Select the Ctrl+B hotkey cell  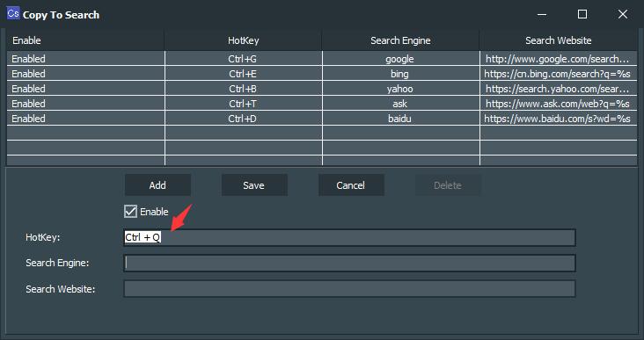(x=243, y=89)
